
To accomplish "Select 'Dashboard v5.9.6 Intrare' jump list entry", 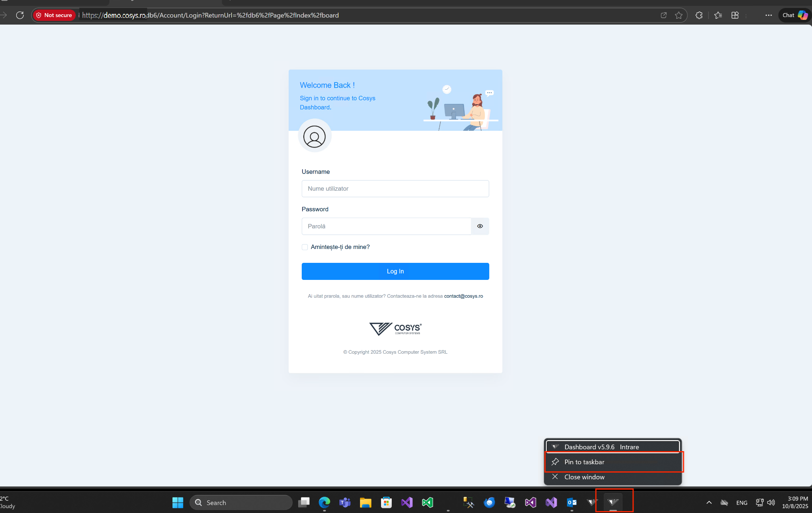I will click(x=613, y=447).
